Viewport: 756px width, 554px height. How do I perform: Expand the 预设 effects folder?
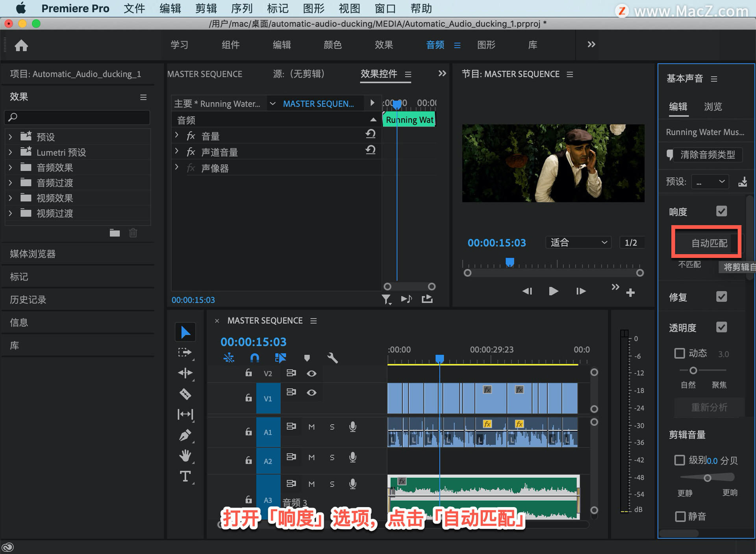click(x=11, y=137)
